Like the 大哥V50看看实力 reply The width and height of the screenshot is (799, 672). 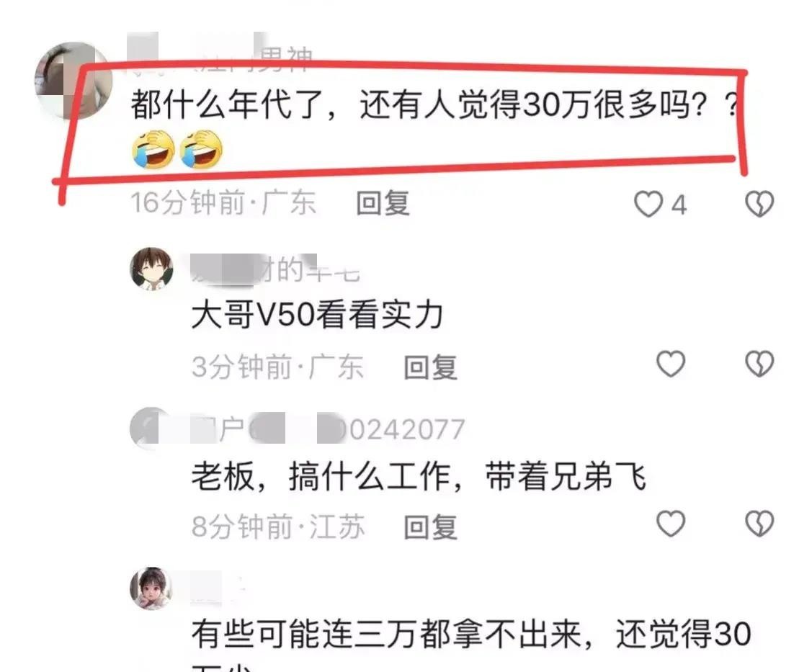tap(671, 364)
